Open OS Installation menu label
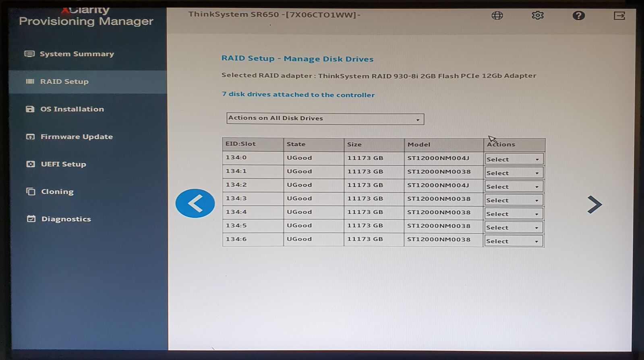The width and height of the screenshot is (644, 360). (72, 109)
